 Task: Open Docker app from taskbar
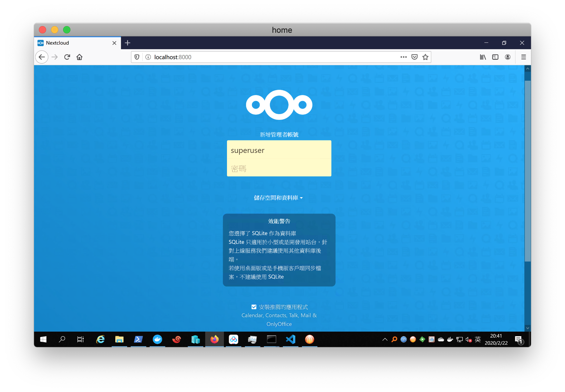click(x=157, y=339)
